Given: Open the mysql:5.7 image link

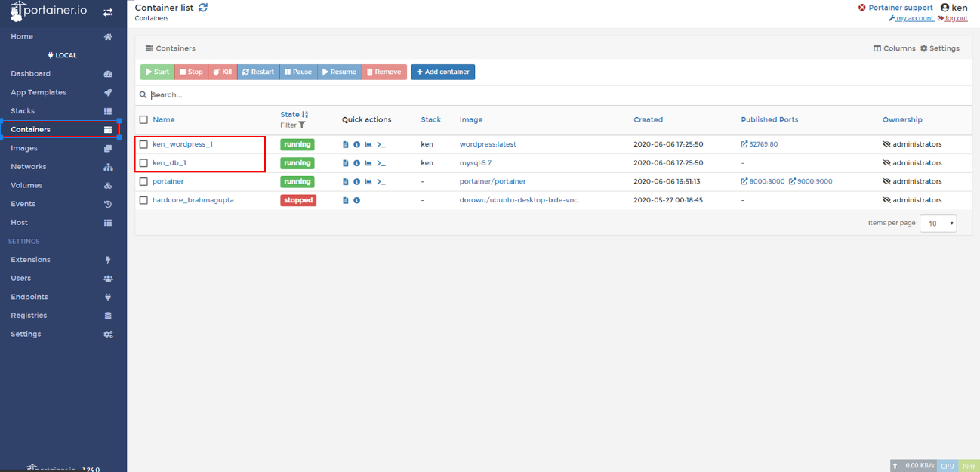Looking at the screenshot, I should 476,163.
